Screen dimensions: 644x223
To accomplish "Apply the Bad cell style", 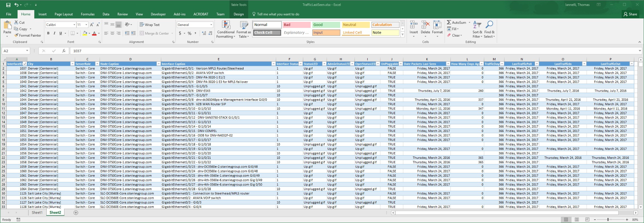I will tap(297, 25).
